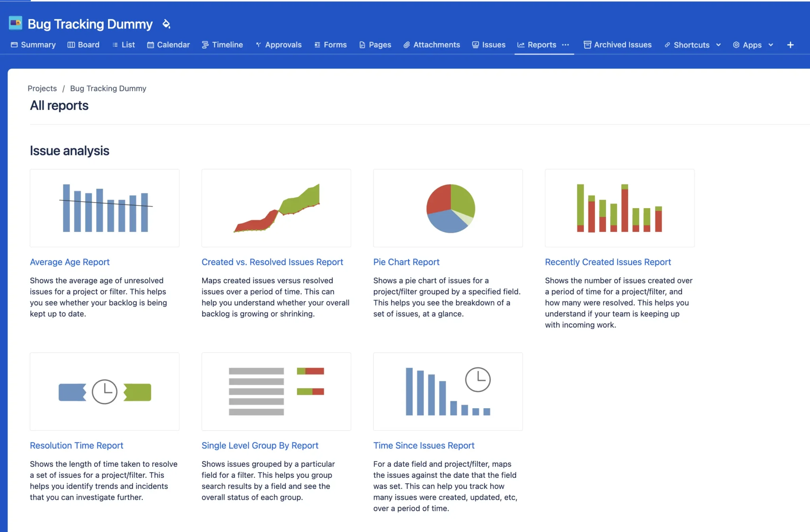Viewport: 810px width, 532px height.
Task: Click the Timeline tab icon
Action: (205, 45)
